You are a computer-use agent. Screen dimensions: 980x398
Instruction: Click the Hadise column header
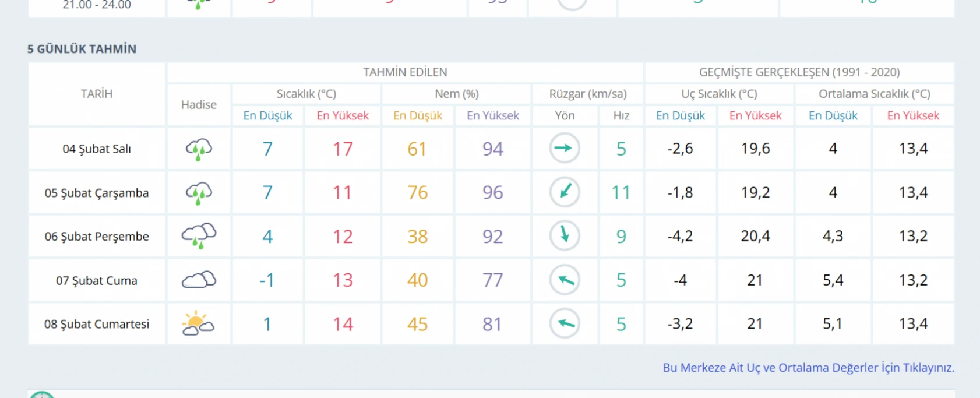coord(199,105)
